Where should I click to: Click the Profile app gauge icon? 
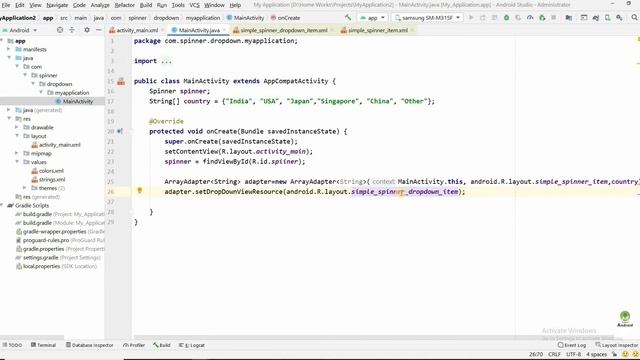(530, 18)
